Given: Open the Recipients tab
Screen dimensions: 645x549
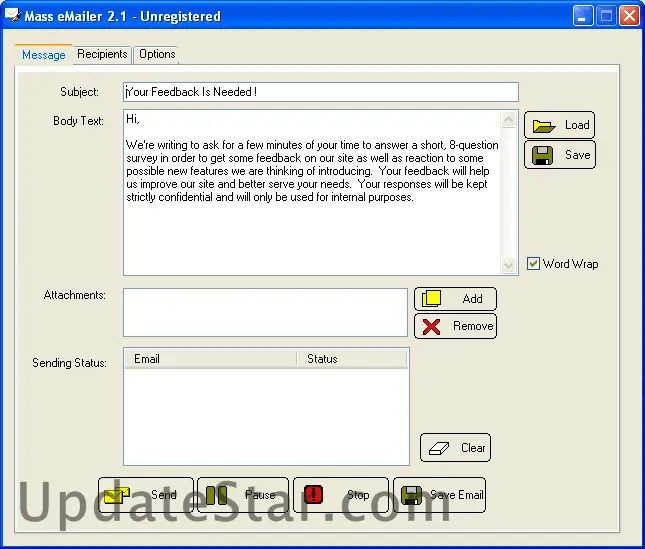Looking at the screenshot, I should coord(102,54).
